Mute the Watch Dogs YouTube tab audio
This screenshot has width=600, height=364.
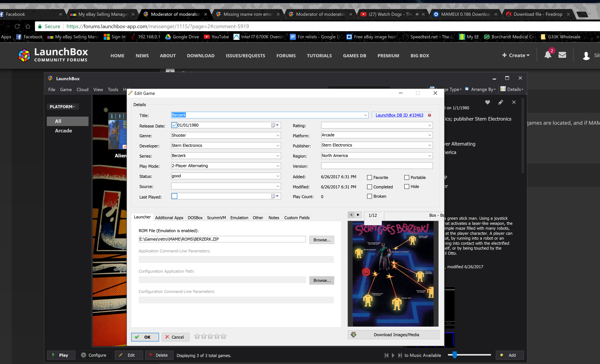coord(417,14)
